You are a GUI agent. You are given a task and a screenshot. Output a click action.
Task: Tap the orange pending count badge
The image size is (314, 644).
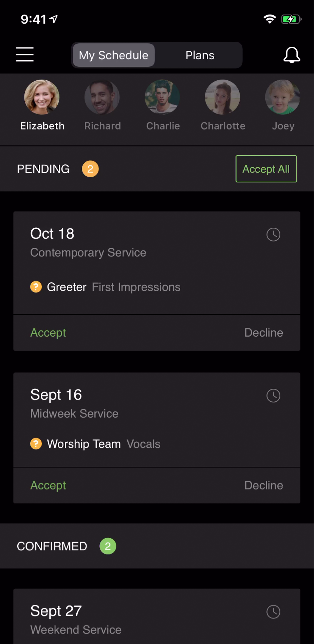(x=90, y=169)
